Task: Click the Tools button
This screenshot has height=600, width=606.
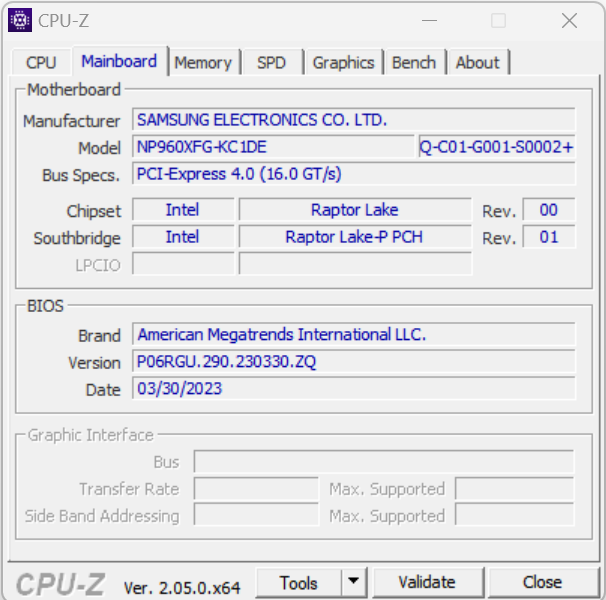Action: click(x=298, y=583)
